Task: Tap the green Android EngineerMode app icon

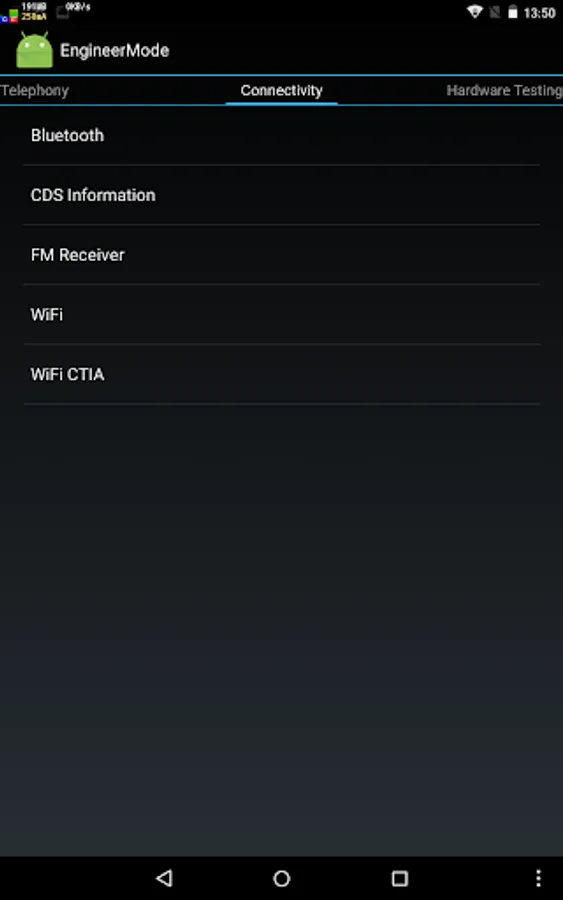Action: pos(34,51)
